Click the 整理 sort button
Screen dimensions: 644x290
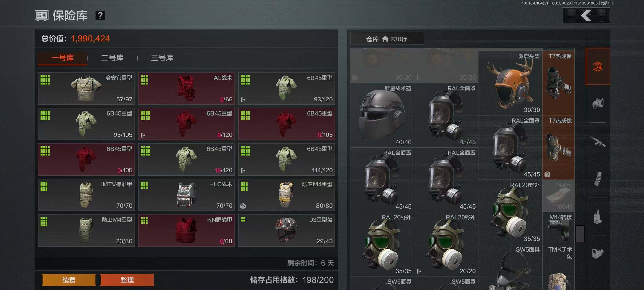127,280
